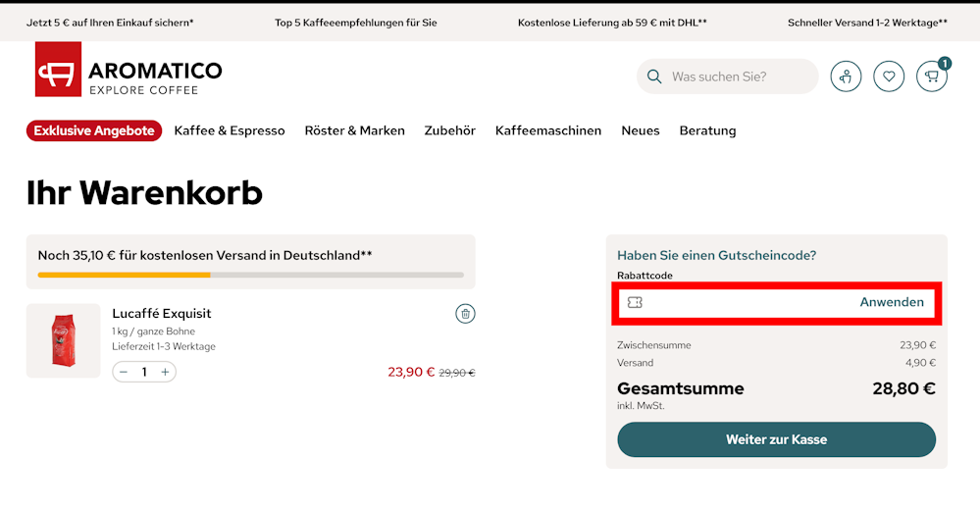
Task: Click the Aromatico logo
Action: [129, 70]
